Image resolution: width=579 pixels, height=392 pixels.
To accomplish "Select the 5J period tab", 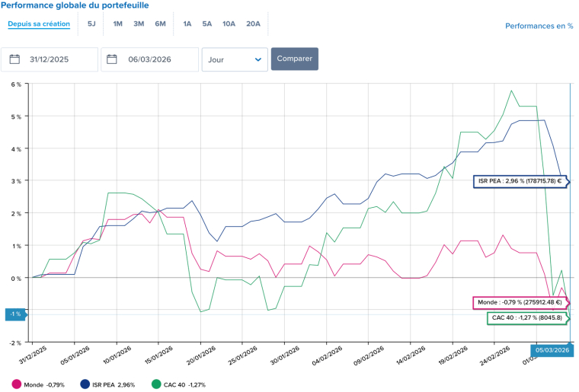I will (91, 24).
